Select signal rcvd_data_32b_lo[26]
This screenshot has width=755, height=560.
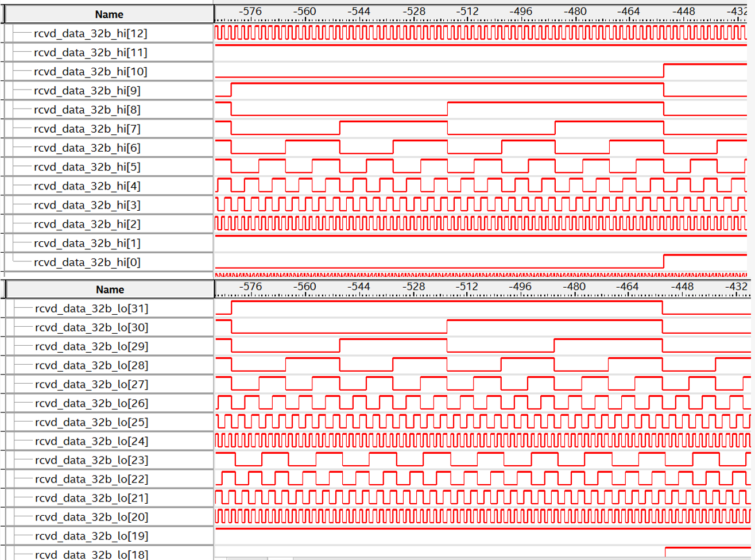91,403
